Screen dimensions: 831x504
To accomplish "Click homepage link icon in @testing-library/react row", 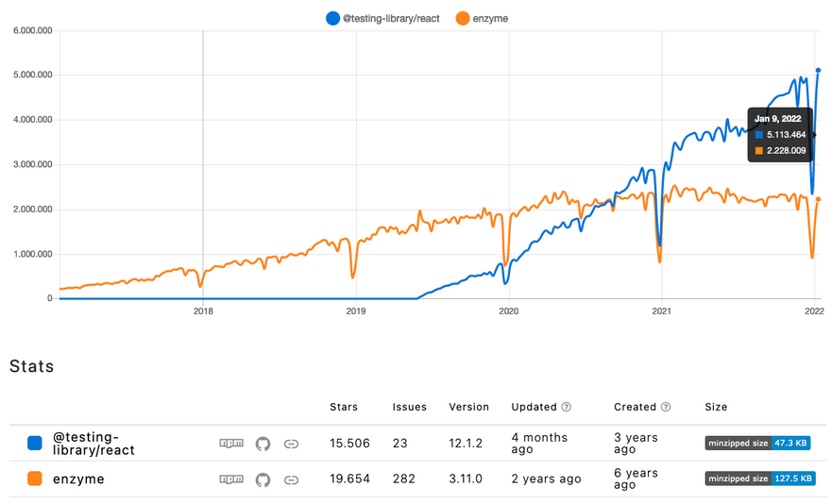I will [292, 444].
